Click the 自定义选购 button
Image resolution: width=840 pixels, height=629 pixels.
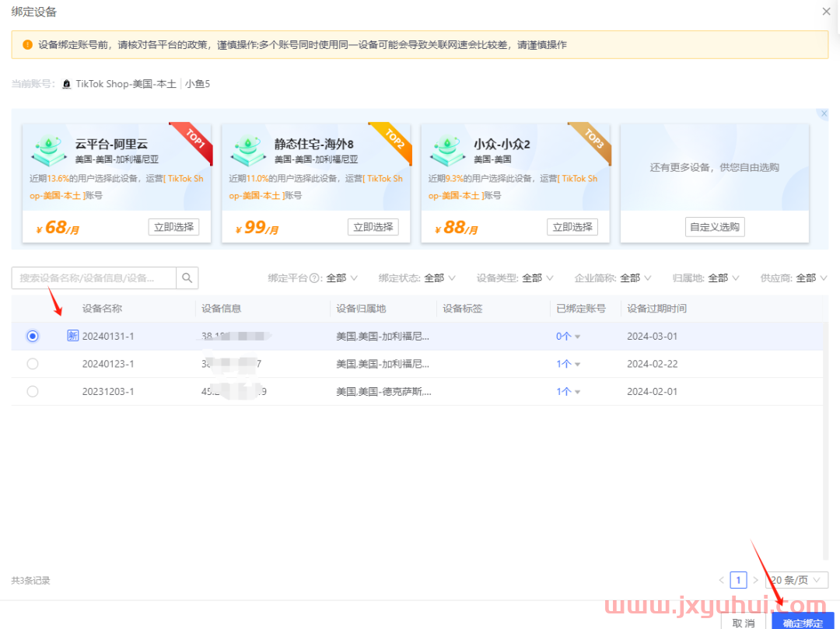point(715,227)
